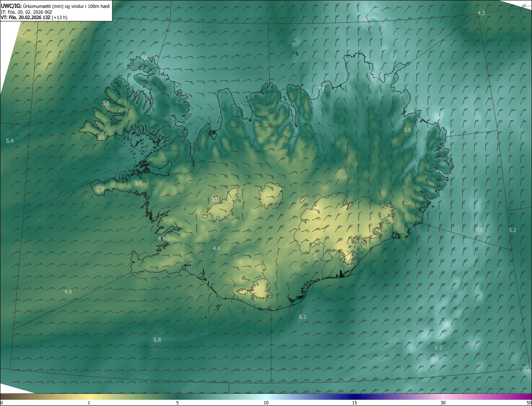This screenshot has height=406, width=532.
Task: Click the color scale tick label 0
Action: pyautogui.click(x=2, y=403)
